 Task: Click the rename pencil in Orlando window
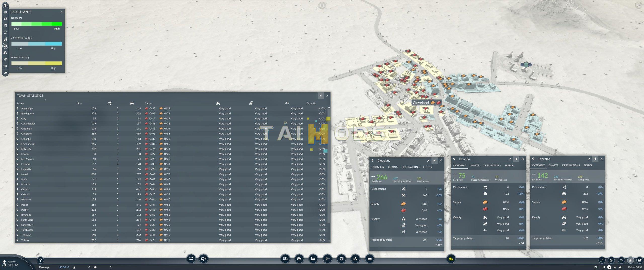point(510,159)
